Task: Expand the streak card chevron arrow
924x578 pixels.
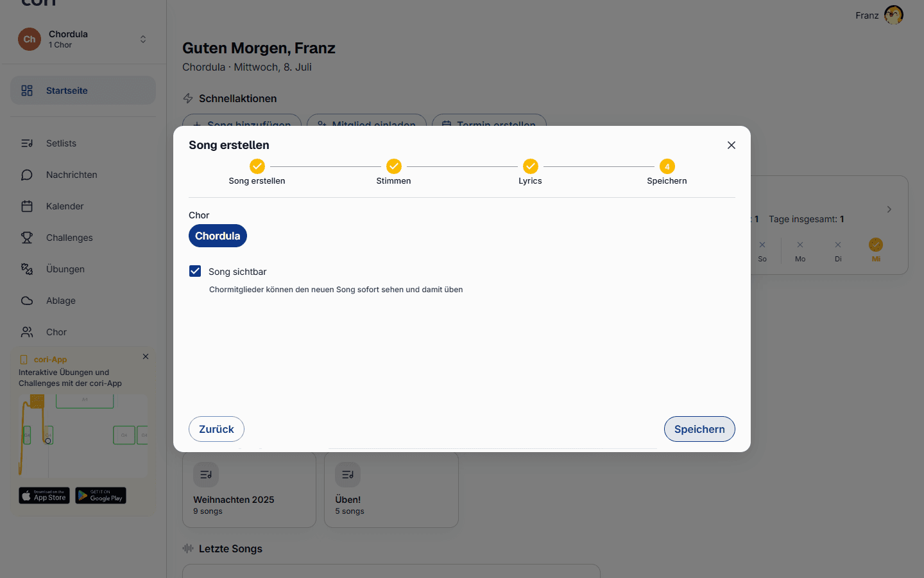Action: [889, 209]
